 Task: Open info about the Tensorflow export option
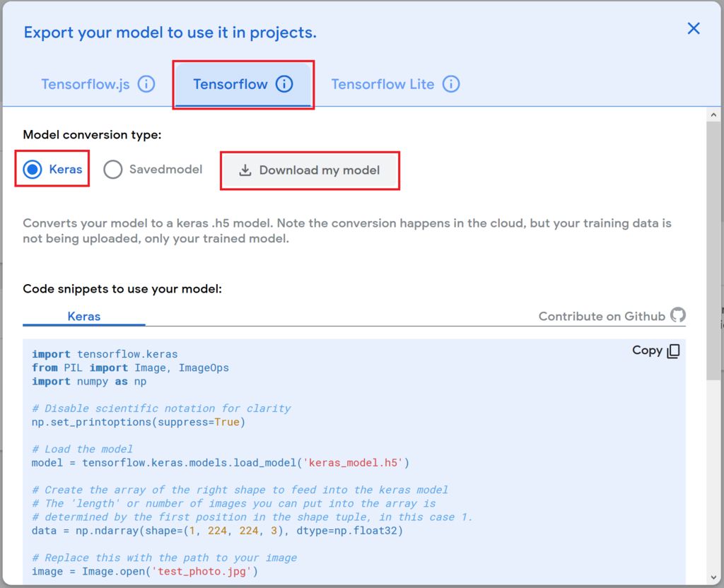286,83
